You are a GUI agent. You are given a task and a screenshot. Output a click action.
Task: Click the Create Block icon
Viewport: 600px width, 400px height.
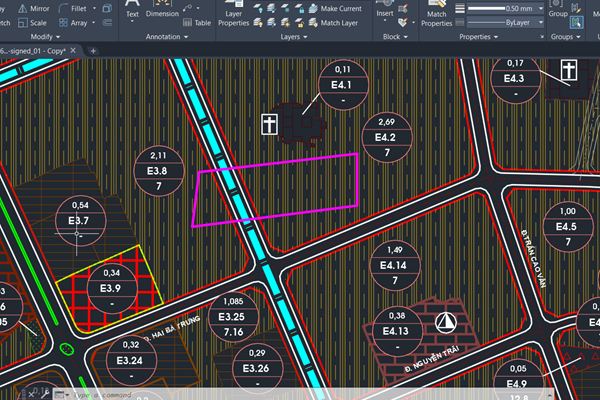click(403, 8)
